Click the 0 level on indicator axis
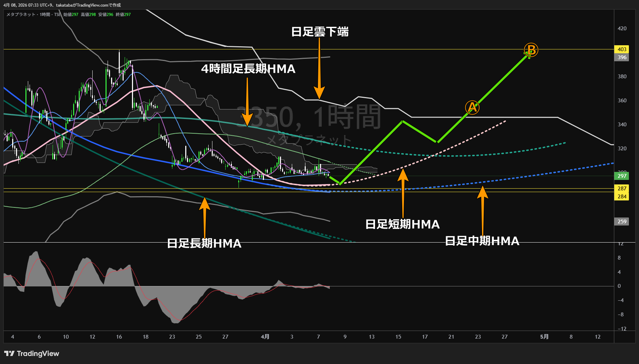 (x=619, y=286)
